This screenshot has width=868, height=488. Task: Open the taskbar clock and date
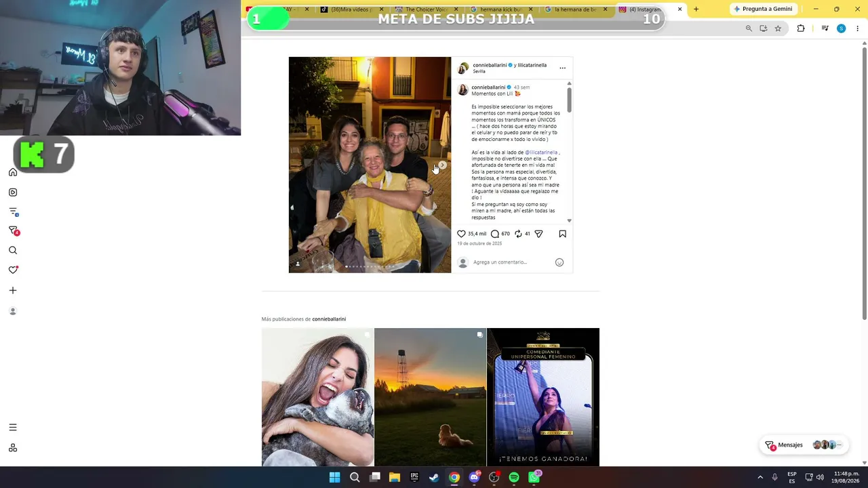(x=846, y=477)
